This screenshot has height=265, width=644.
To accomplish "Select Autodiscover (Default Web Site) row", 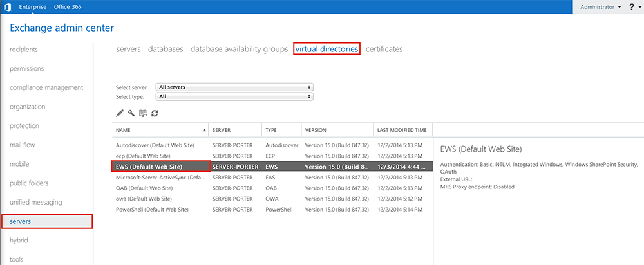I will [x=272, y=145].
